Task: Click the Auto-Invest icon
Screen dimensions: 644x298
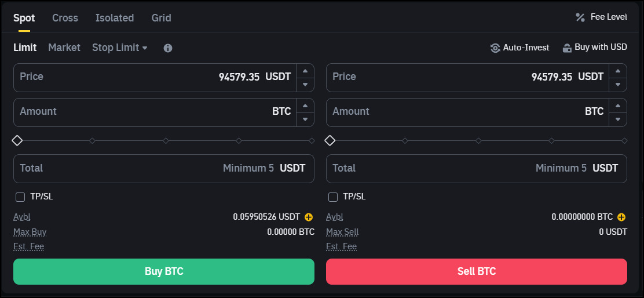Action: click(495, 48)
